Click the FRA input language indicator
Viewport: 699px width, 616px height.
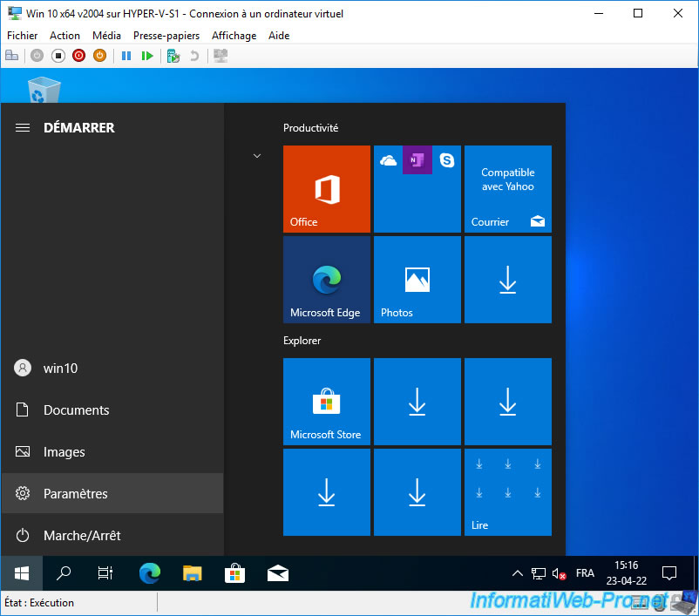(x=585, y=573)
